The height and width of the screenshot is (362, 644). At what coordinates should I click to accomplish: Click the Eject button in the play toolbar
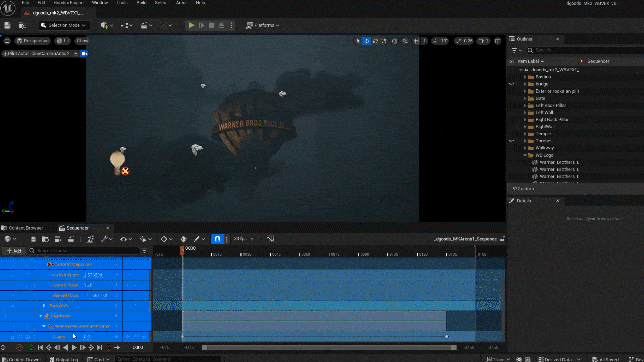pos(221,25)
